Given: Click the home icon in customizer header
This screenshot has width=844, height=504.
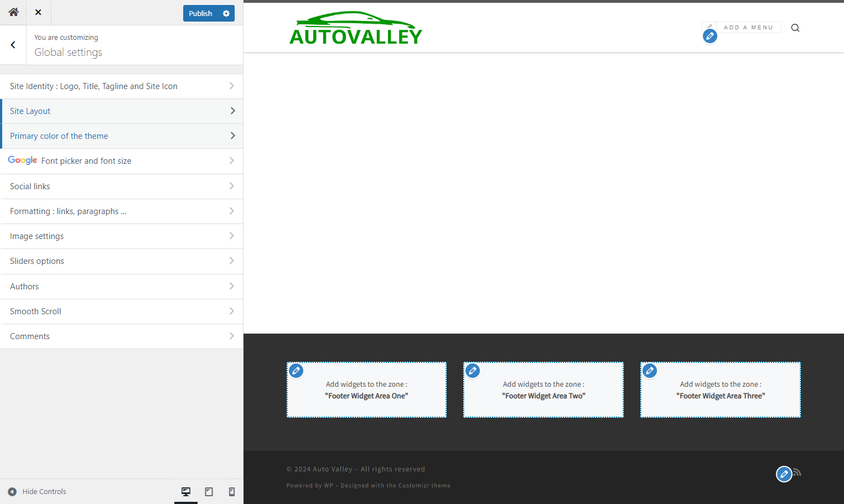Looking at the screenshot, I should point(13,12).
